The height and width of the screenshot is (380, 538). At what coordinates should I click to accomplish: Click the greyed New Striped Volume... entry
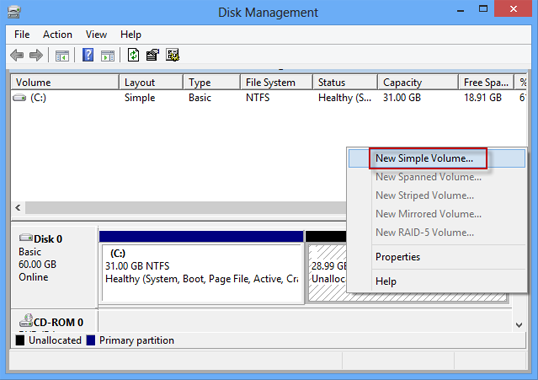coord(436,195)
